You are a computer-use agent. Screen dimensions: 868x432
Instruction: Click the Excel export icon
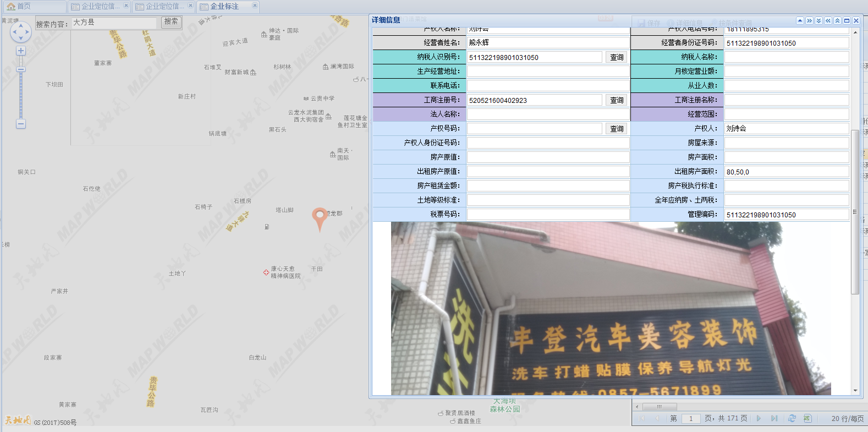pyautogui.click(x=807, y=418)
